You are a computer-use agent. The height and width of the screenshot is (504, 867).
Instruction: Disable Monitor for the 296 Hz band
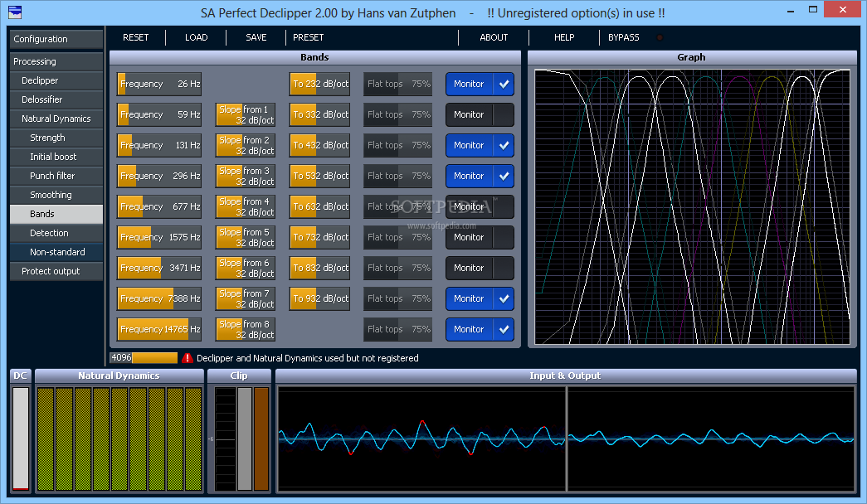click(x=480, y=176)
